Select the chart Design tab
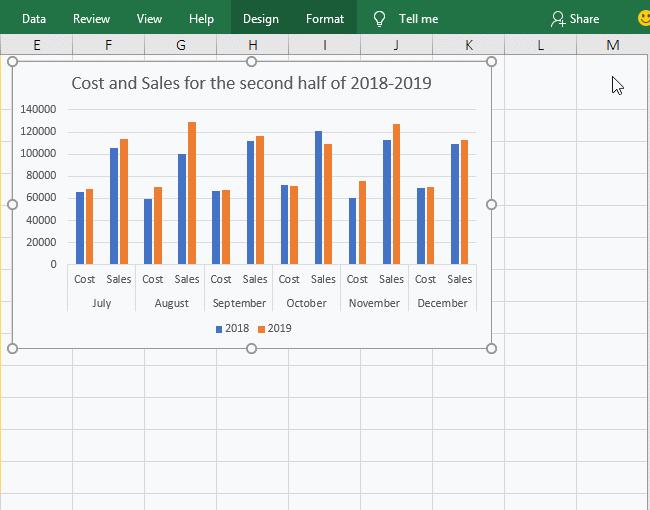 tap(261, 18)
